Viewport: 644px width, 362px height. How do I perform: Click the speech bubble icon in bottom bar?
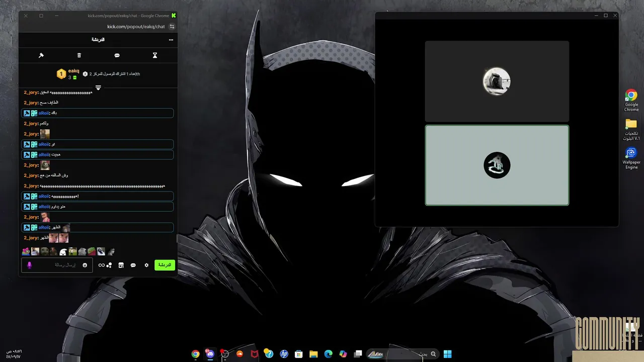tap(133, 265)
